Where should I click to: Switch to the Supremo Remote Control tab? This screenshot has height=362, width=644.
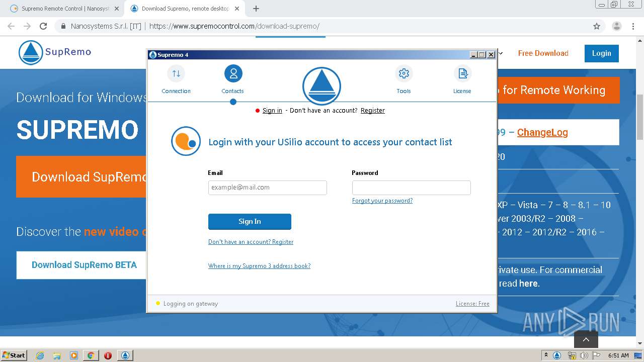click(64, 9)
